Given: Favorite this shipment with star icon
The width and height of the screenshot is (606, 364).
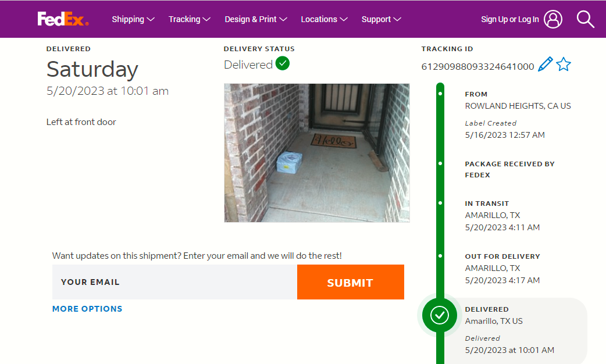Looking at the screenshot, I should tap(564, 65).
